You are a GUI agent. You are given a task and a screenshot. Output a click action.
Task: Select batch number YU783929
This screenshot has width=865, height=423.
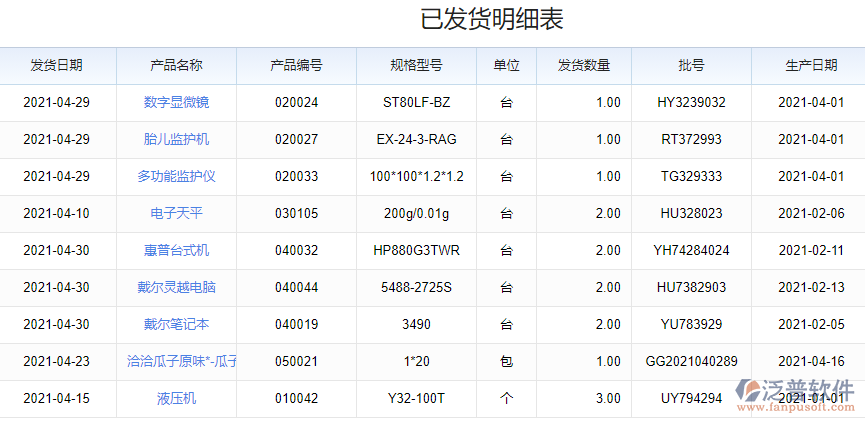tap(691, 324)
